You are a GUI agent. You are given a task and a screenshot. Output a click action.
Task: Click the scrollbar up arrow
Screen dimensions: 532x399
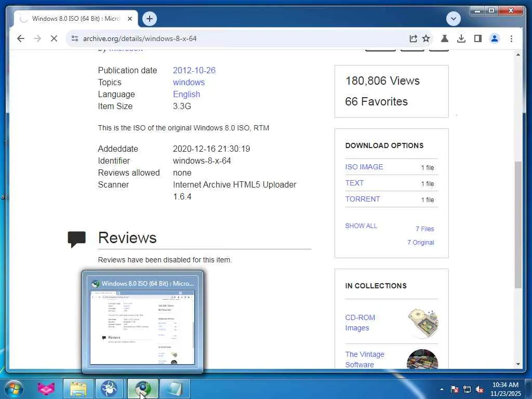pyautogui.click(x=518, y=55)
